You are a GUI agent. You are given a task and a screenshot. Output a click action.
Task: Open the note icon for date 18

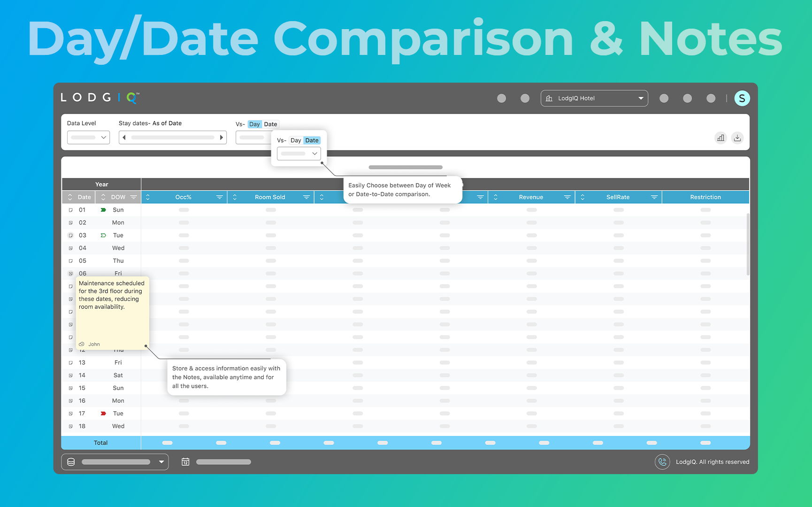click(71, 426)
